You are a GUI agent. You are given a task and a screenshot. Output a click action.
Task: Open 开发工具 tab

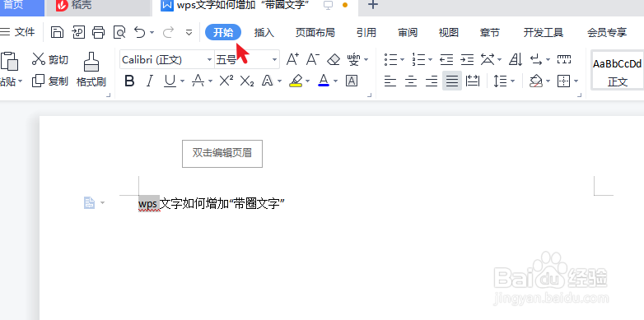pos(543,32)
